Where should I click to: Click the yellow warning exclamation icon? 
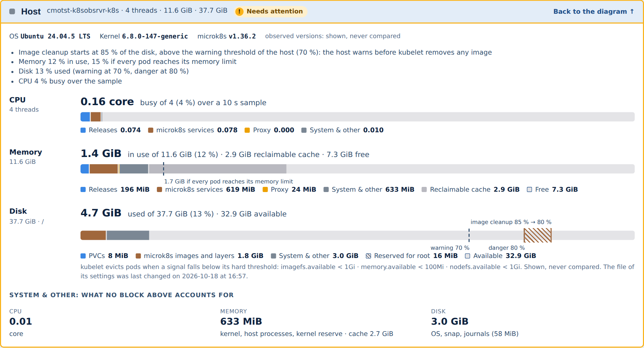tap(239, 11)
